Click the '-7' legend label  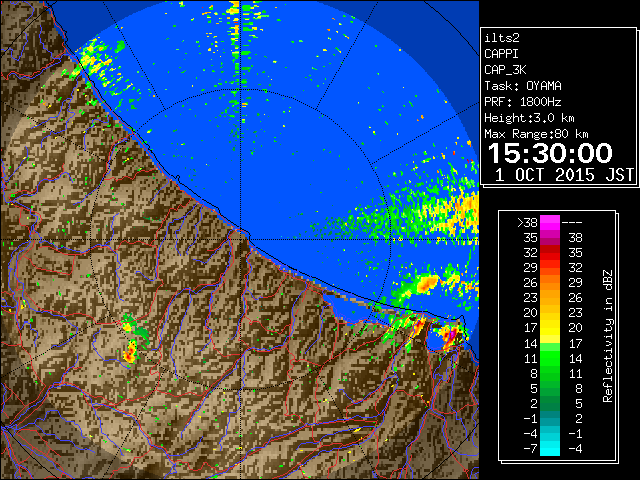[x=530, y=448]
